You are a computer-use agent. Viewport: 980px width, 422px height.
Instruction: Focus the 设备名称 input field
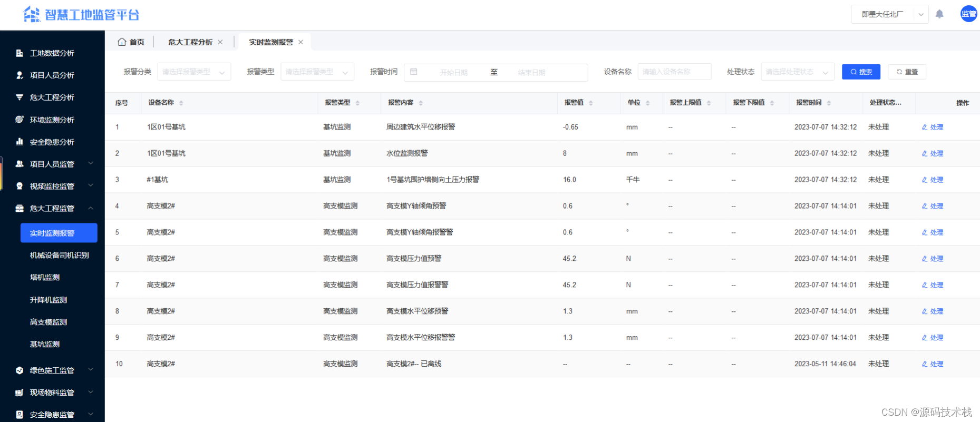(x=674, y=72)
